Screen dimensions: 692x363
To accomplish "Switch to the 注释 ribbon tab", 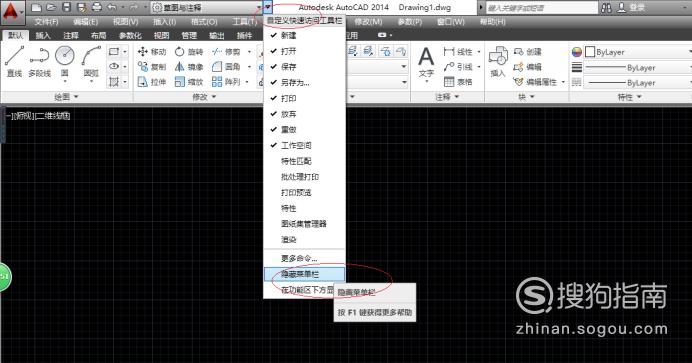I will pos(71,35).
